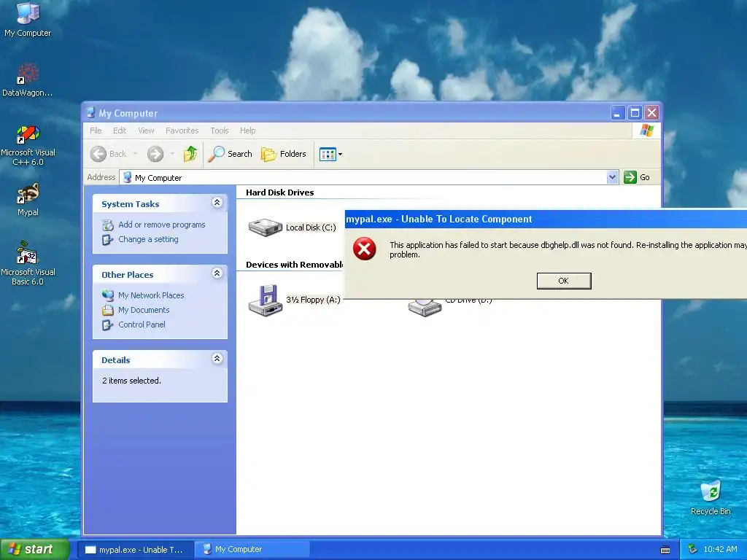Select Microsoft Visual Basic 6.0 shortcut
Screen dimensions: 747x560
[x=28, y=263]
